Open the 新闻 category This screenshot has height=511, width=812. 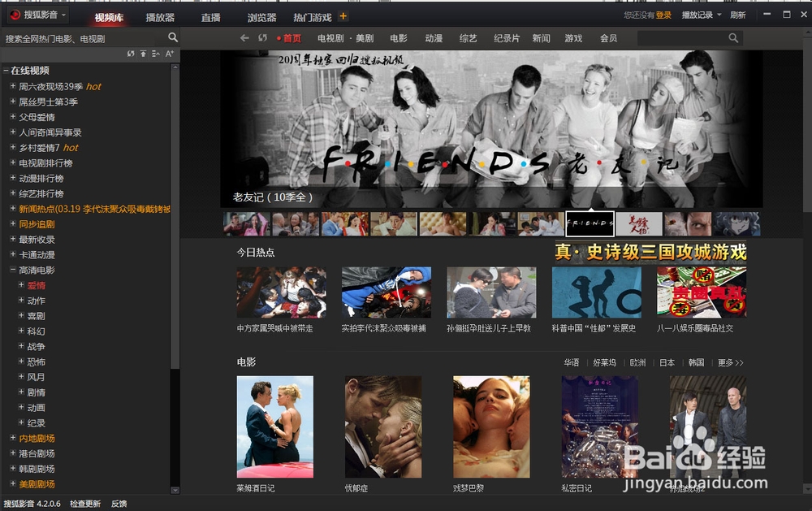[x=541, y=38]
